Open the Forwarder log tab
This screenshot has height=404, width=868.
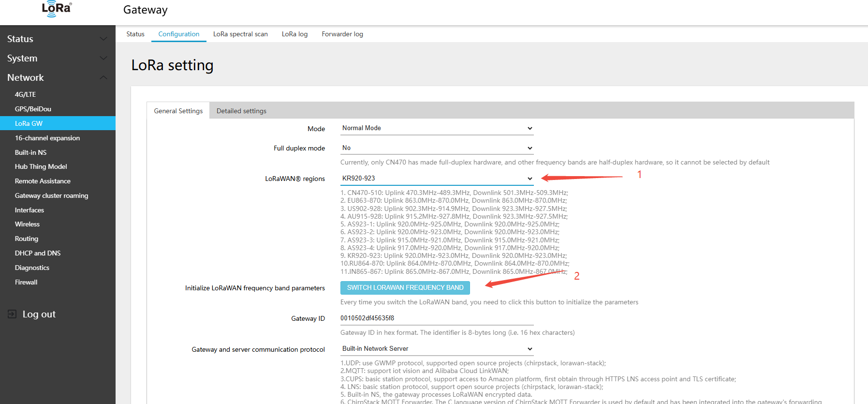coord(342,34)
